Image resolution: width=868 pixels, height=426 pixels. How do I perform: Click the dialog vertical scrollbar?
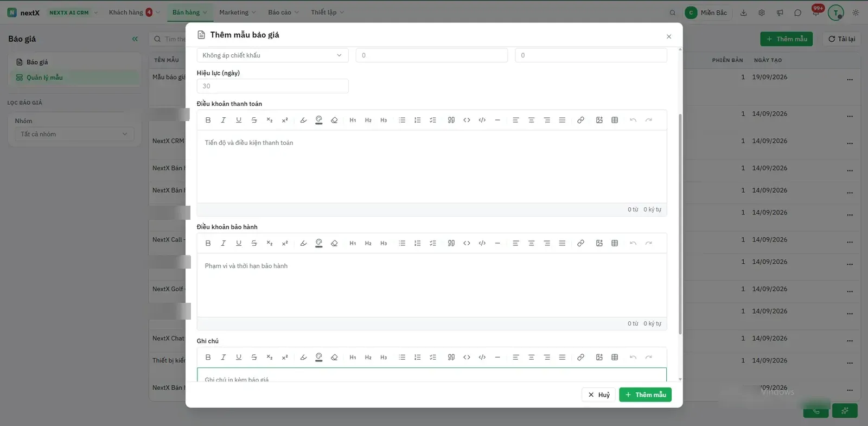pyautogui.click(x=680, y=223)
